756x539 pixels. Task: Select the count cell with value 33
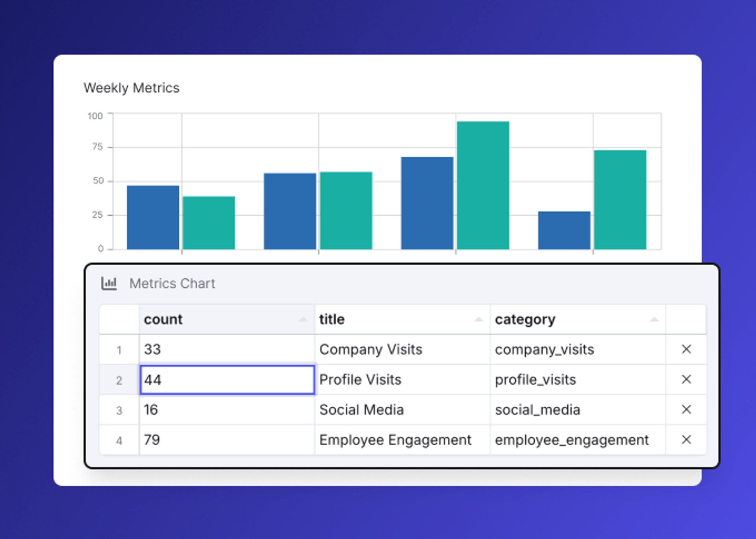click(x=227, y=349)
